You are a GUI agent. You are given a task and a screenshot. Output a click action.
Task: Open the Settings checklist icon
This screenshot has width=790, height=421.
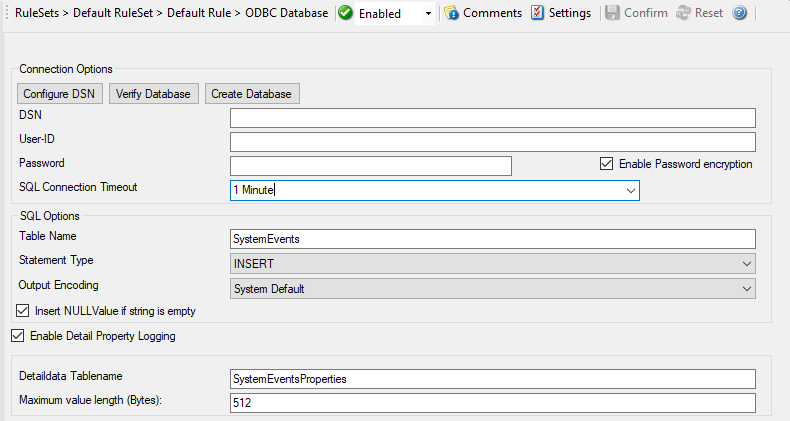click(x=538, y=14)
